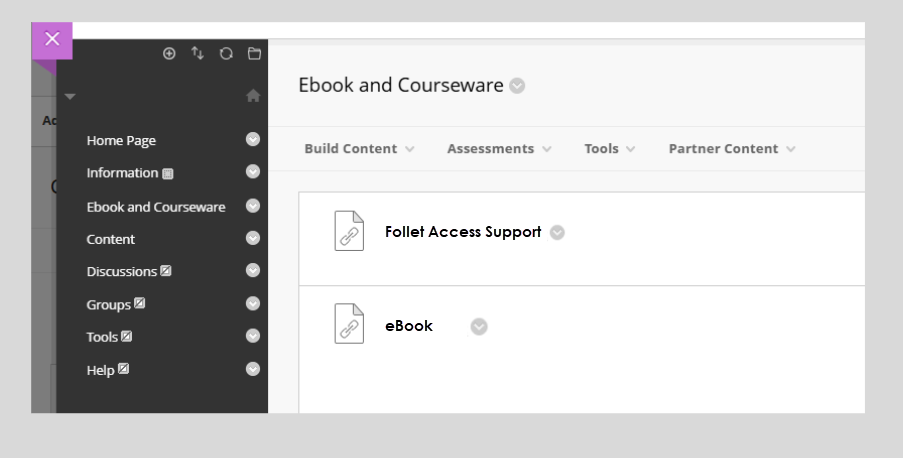The height and width of the screenshot is (458, 903).
Task: Open options chevron next to Follet Access Support
Action: click(x=557, y=232)
